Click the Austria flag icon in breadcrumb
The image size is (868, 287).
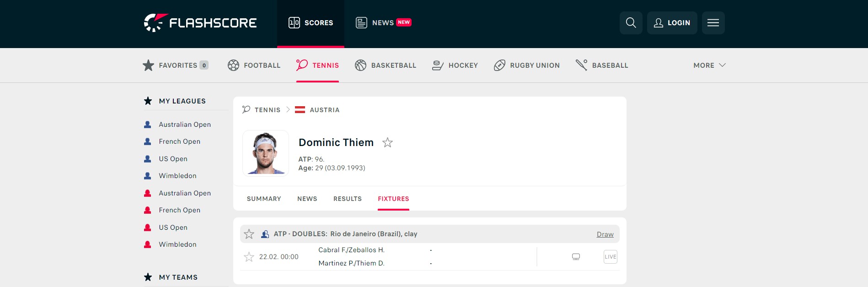tap(300, 110)
